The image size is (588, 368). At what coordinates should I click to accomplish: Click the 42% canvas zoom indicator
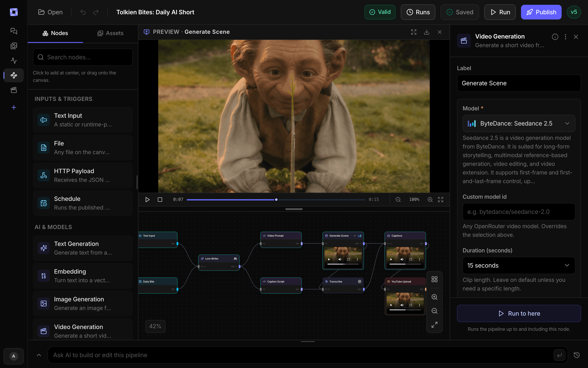155,326
